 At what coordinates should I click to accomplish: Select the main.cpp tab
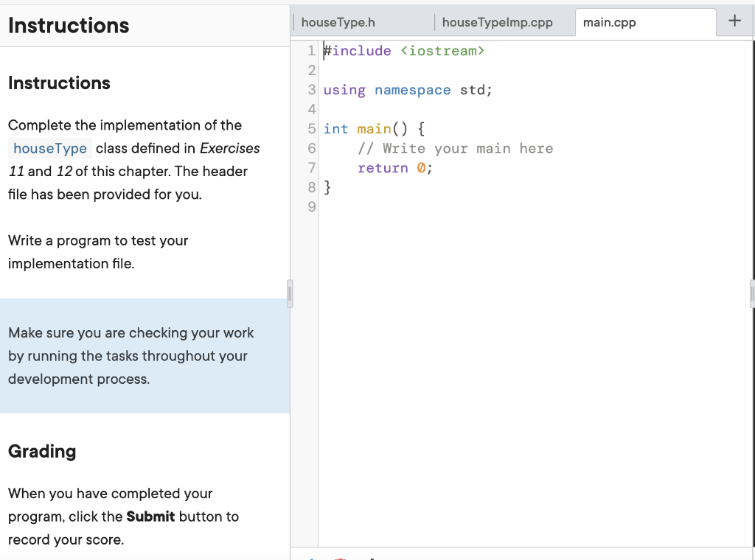pyautogui.click(x=609, y=22)
